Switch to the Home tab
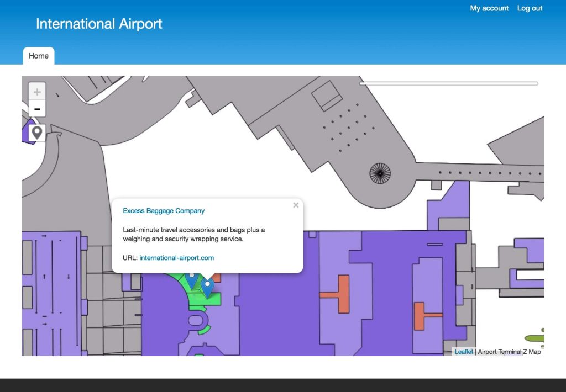Screen dimensions: 566x392 point(38,55)
